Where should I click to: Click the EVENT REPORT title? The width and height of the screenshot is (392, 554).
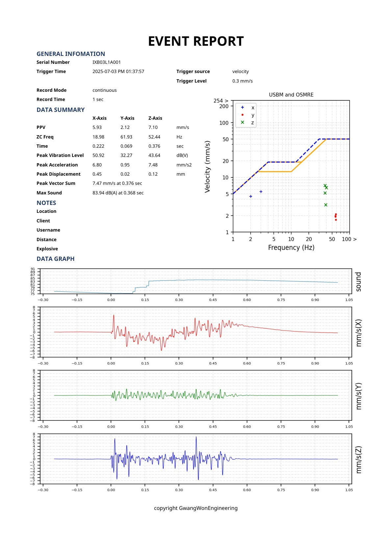196,41
